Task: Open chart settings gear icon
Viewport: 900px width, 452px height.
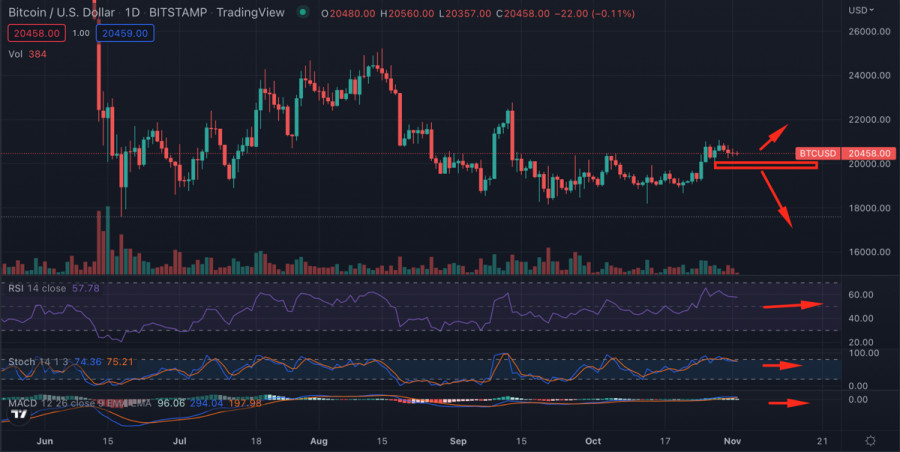Action: [x=871, y=441]
